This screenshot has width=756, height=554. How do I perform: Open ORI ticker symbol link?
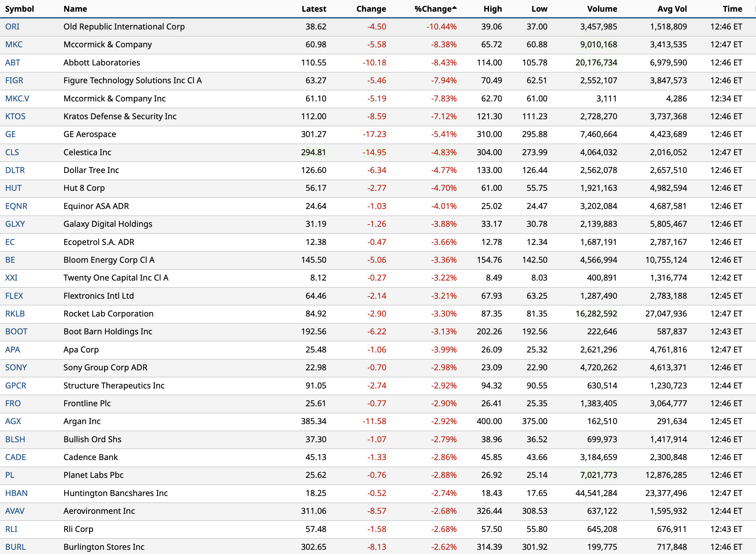pos(12,27)
